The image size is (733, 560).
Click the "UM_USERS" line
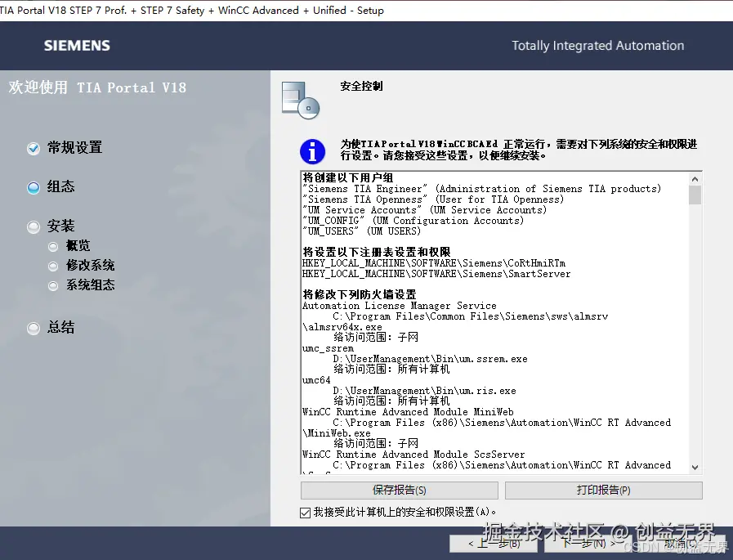(x=361, y=231)
